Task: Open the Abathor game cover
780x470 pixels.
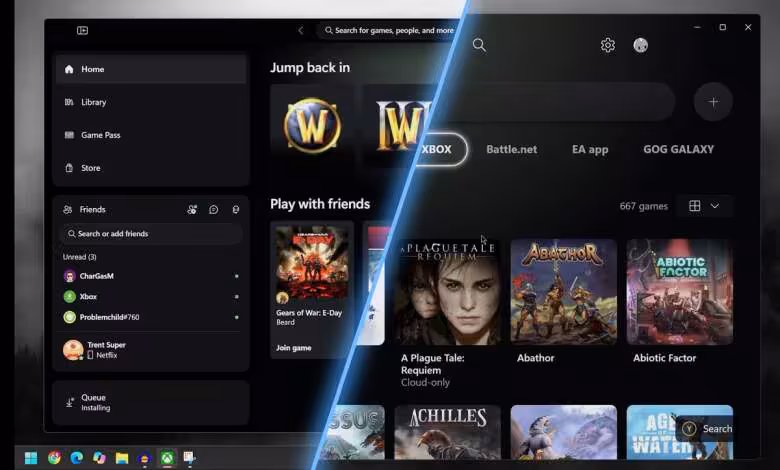Action: click(x=564, y=292)
